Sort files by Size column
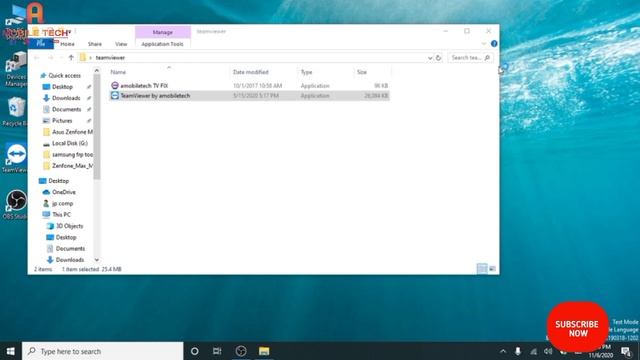Image resolution: width=640 pixels, height=360 pixels. pos(362,72)
